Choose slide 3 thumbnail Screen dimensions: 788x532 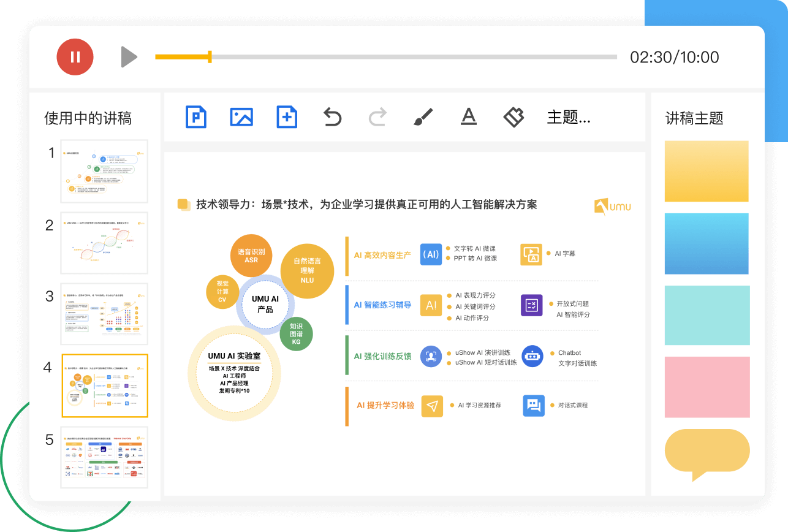click(x=104, y=314)
